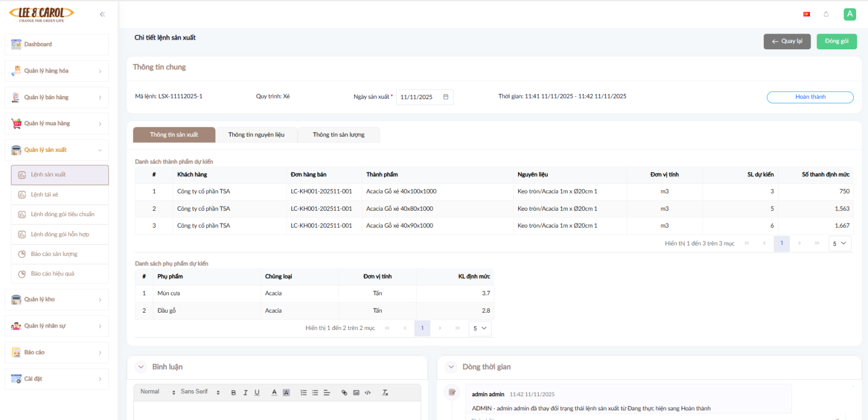The height and width of the screenshot is (420, 868).
Task: Open page size dropdown for product table
Action: pos(839,243)
